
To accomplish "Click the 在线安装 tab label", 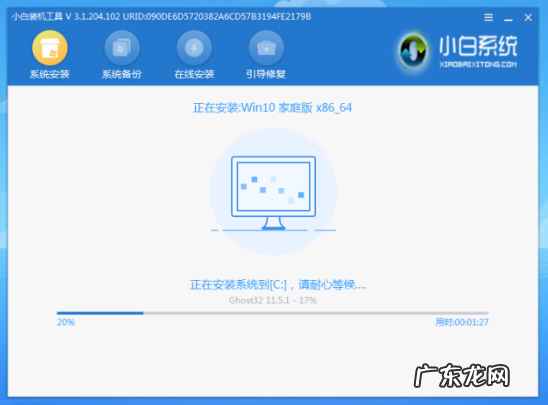I will (x=194, y=74).
